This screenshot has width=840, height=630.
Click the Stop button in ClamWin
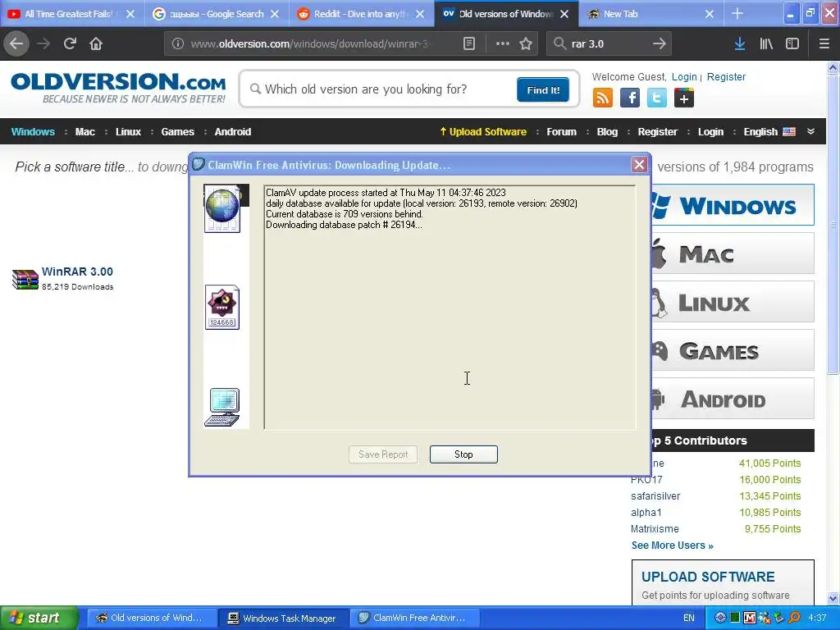(x=463, y=454)
